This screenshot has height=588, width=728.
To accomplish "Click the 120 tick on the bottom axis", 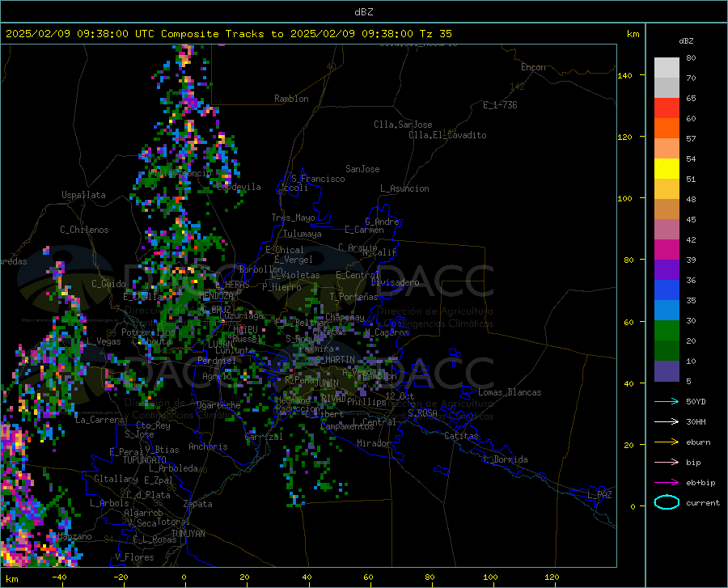I will [x=552, y=577].
